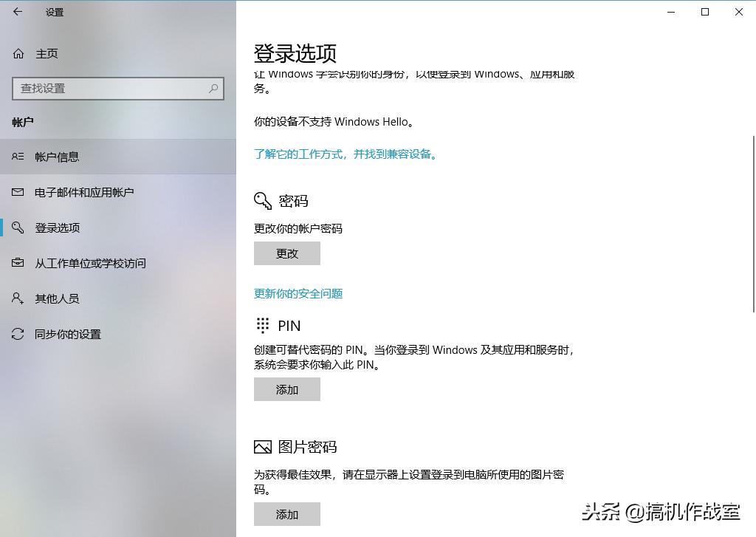This screenshot has height=537, width=756.
Task: Click 添加 under PIN section
Action: (x=286, y=389)
